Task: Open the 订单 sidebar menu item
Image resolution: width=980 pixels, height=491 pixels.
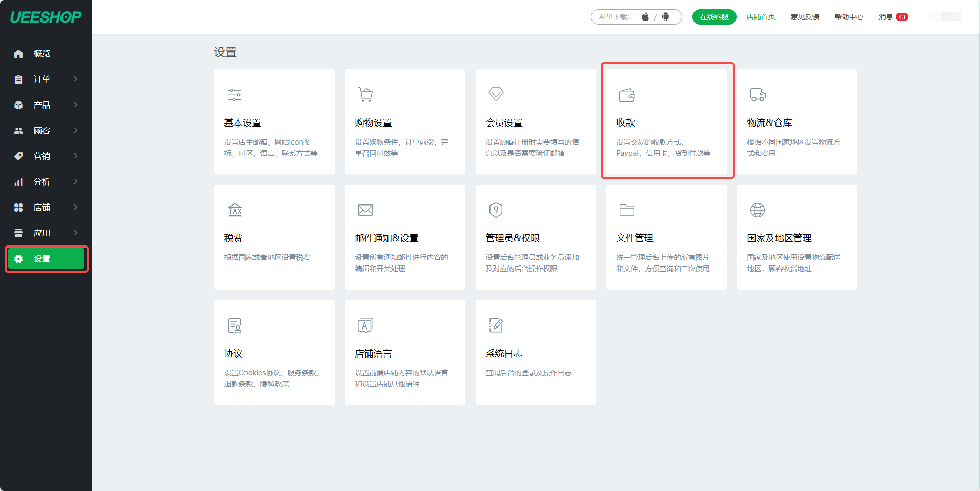Action: click(x=46, y=79)
